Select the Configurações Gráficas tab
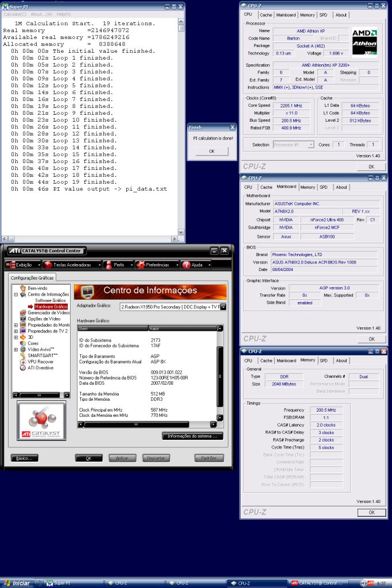Viewport: 392px width, 588px height. pos(32,278)
